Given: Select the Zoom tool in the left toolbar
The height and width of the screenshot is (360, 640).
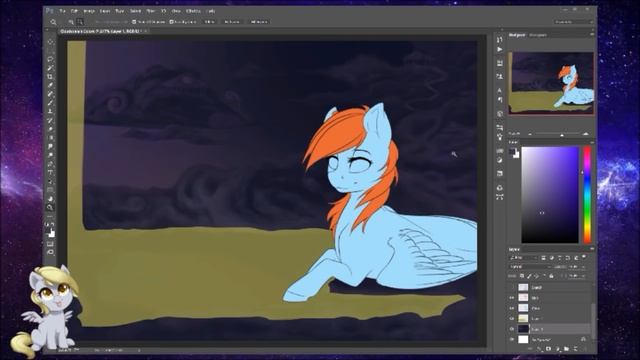Looking at the screenshot, I should [50, 207].
